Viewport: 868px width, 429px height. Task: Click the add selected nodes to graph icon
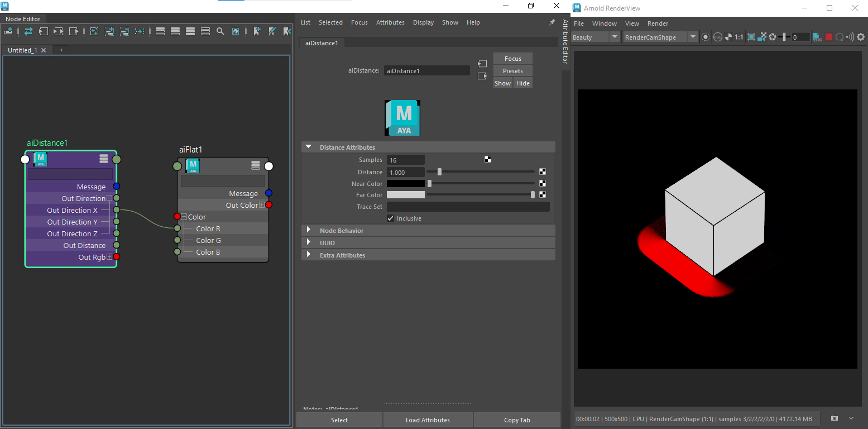point(109,31)
